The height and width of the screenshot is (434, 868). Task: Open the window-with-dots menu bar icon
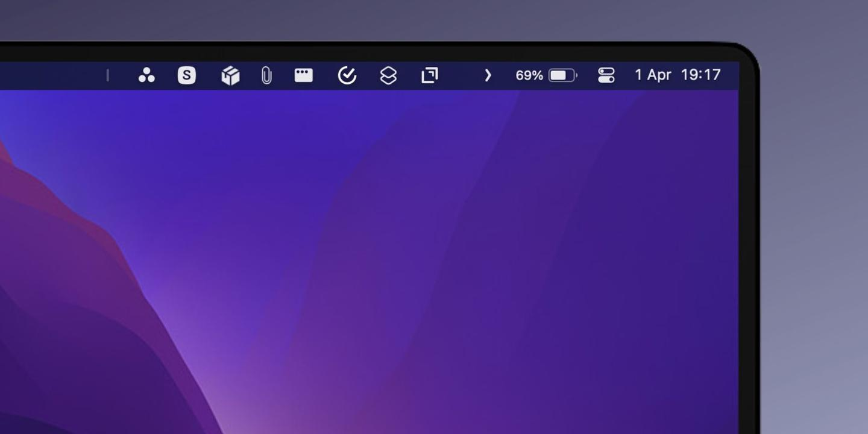click(303, 75)
